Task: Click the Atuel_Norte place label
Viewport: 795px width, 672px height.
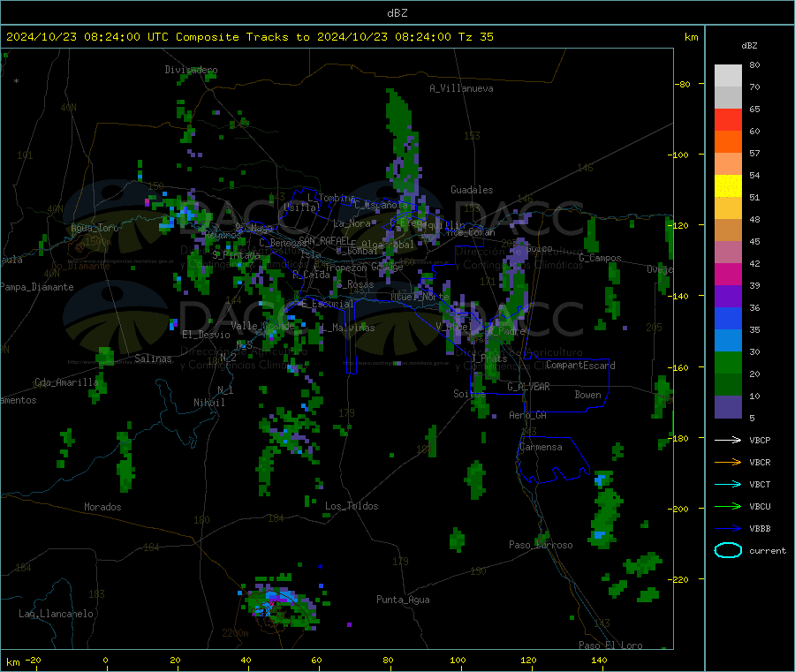Action: pyautogui.click(x=420, y=297)
